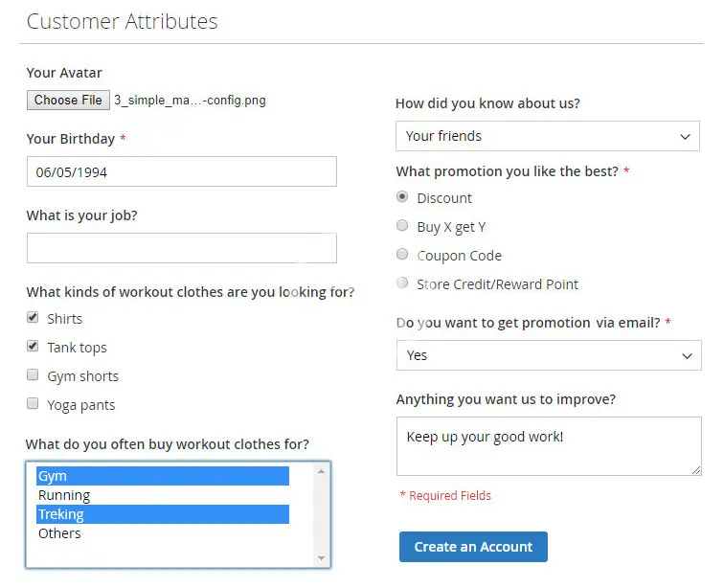This screenshot has height=588, width=724.
Task: Open the 'How did you know about us' dropdown
Action: click(548, 136)
